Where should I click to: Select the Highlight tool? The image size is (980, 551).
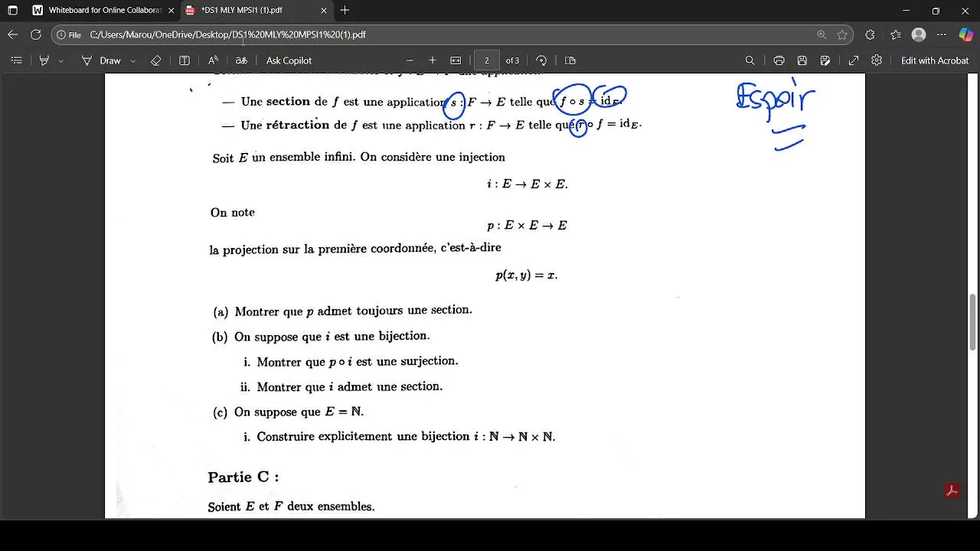click(x=44, y=60)
